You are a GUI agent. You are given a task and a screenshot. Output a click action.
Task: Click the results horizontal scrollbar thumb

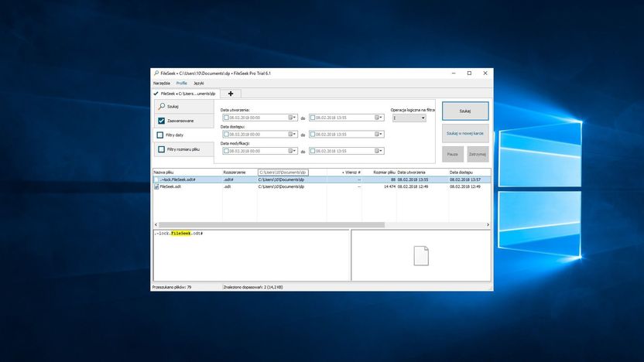(x=272, y=225)
